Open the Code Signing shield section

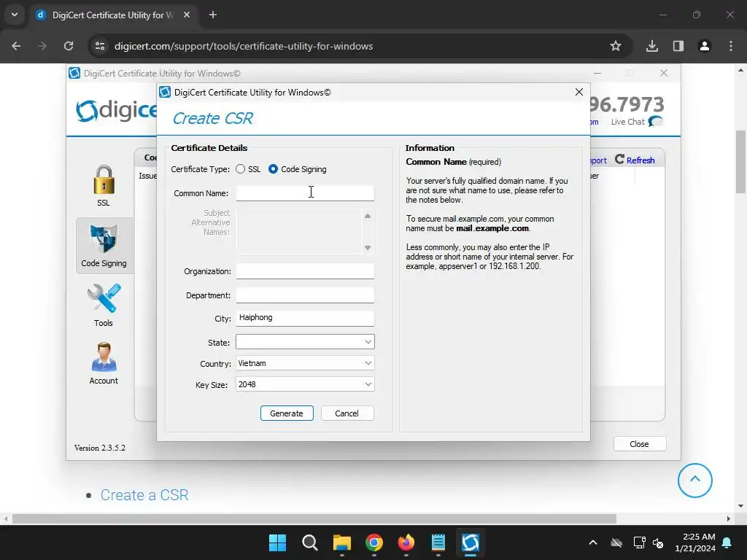pyautogui.click(x=104, y=245)
